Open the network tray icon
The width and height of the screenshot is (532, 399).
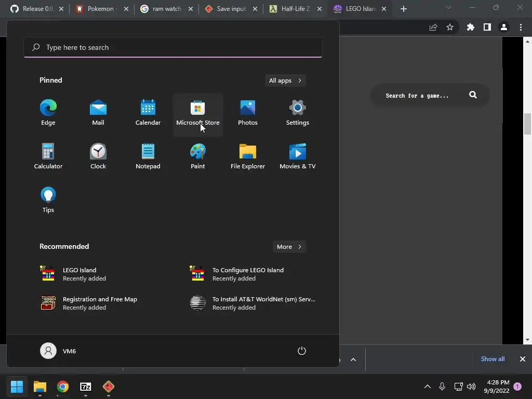[x=458, y=387]
